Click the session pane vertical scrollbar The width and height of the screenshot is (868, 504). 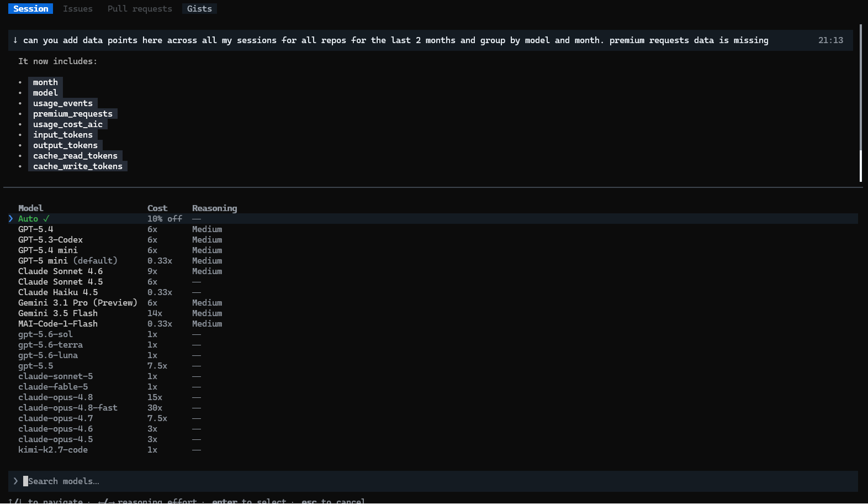(x=861, y=103)
